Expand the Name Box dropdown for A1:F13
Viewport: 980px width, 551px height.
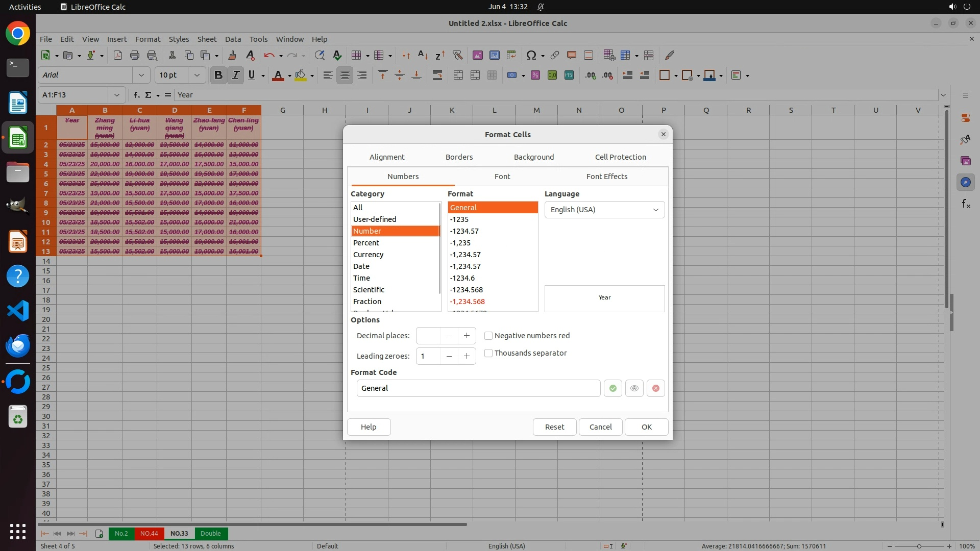point(117,95)
